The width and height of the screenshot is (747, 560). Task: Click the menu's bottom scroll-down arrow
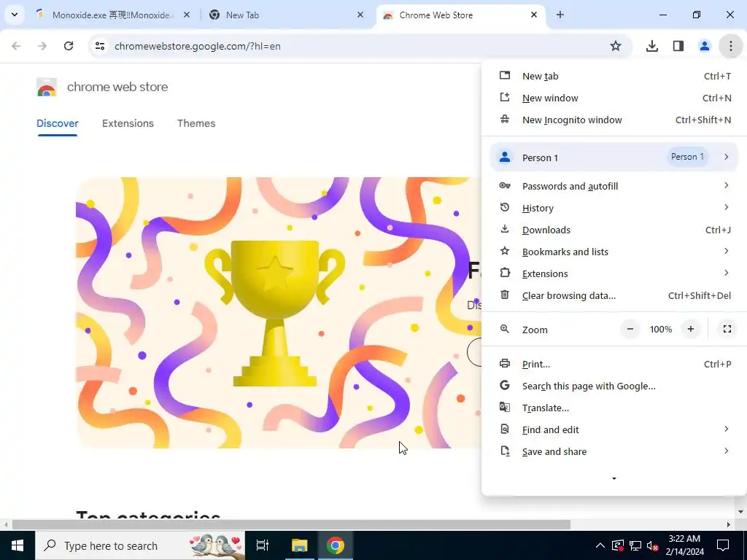click(x=614, y=478)
